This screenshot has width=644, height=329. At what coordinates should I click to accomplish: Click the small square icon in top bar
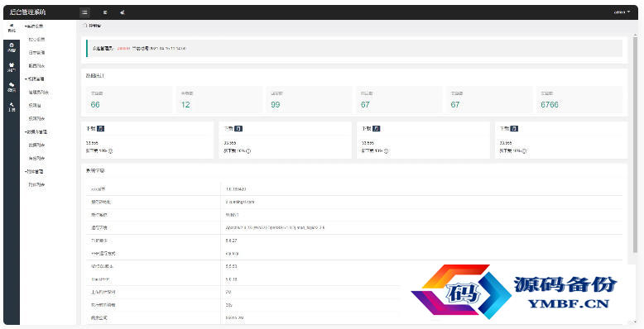pyautogui.click(x=105, y=12)
